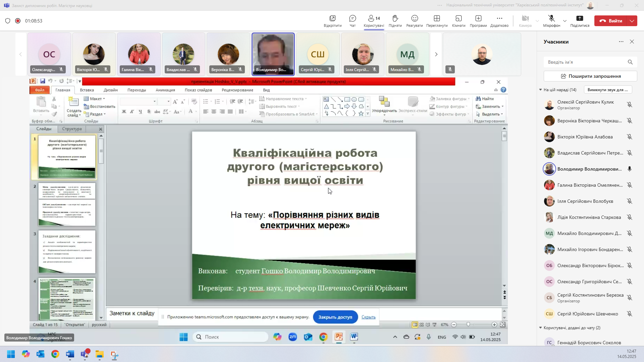Screen dimensions: 644x362
Task: Open the microphone options dropdown arrow
Action: click(x=565, y=21)
